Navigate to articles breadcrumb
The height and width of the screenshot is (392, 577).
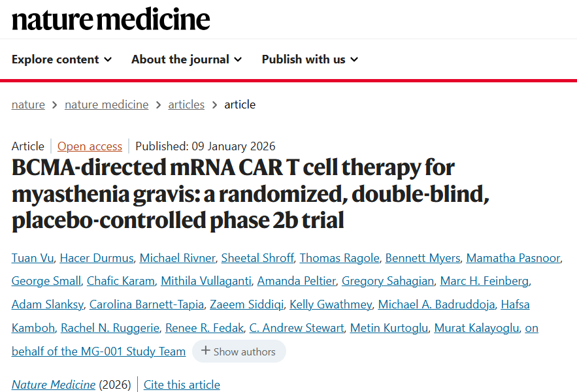click(186, 105)
